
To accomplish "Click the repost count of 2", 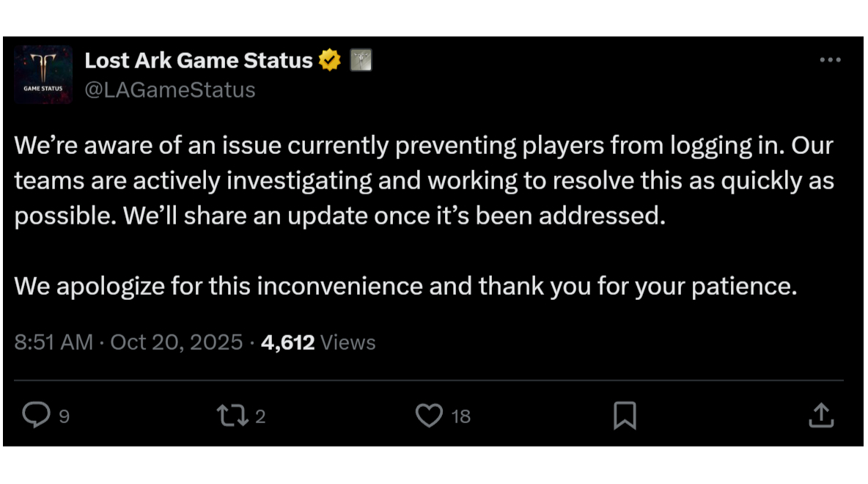I will coord(260,417).
